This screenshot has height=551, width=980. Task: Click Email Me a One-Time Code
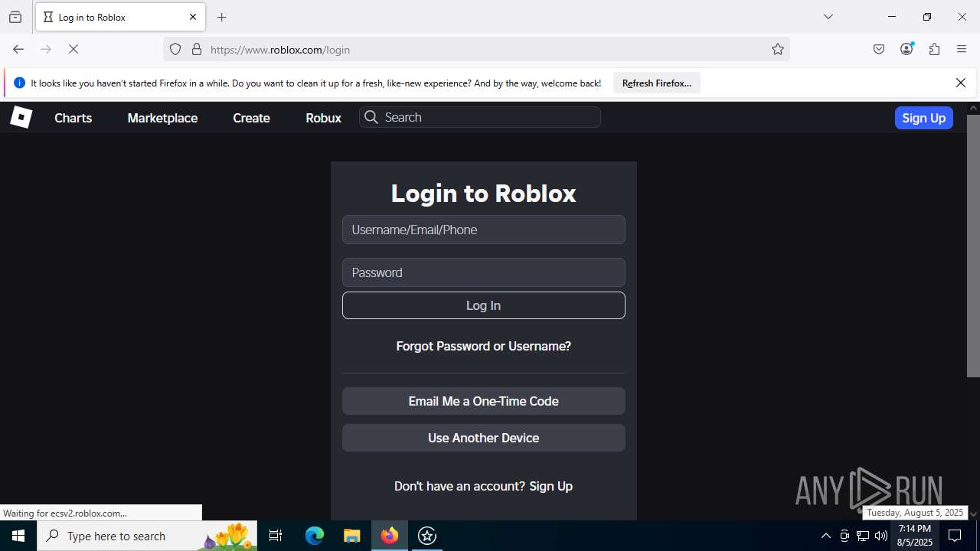484,401
